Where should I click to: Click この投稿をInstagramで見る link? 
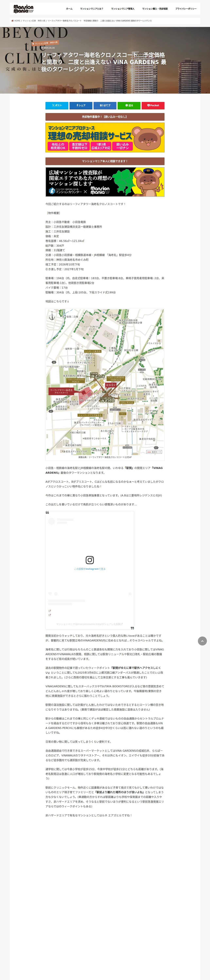tap(90, 569)
